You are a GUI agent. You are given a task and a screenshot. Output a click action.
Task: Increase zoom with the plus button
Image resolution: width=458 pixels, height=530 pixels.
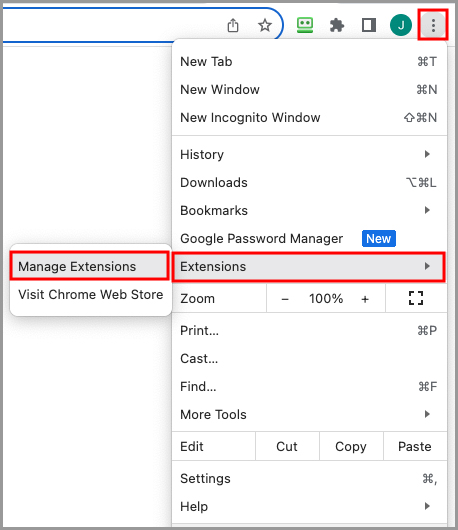click(365, 299)
